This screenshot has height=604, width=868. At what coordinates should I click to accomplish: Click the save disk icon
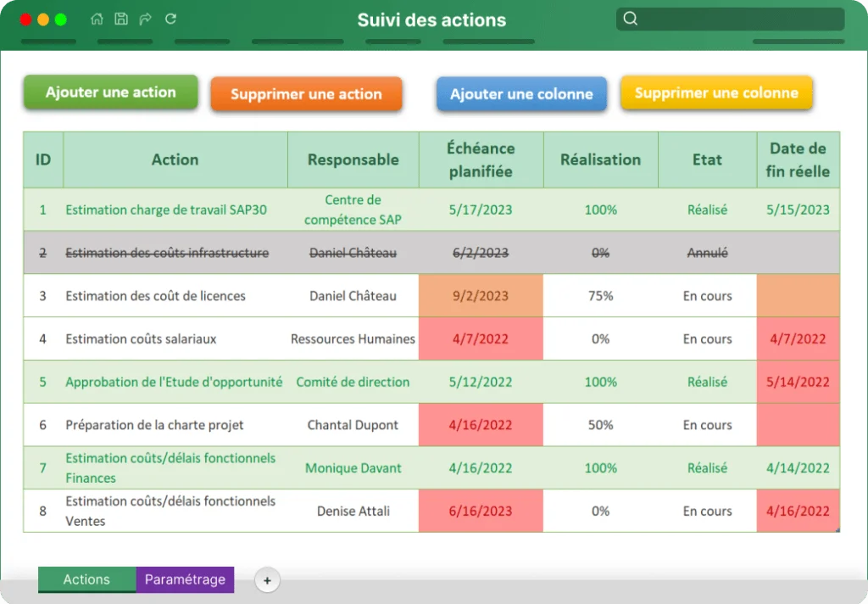[x=121, y=19]
